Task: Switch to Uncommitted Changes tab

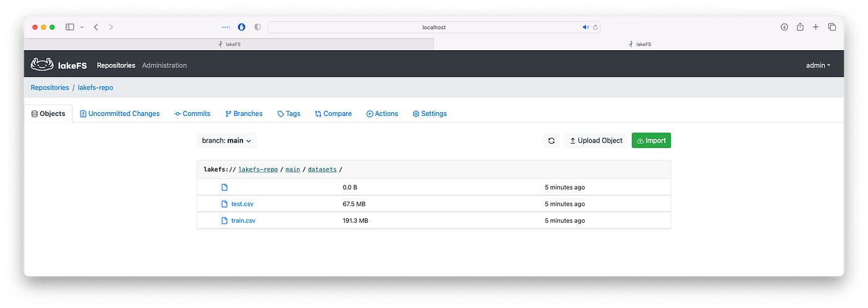Action: click(x=120, y=113)
